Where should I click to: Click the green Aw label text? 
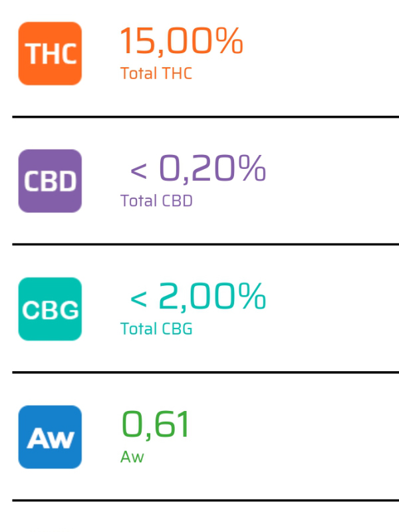(x=132, y=457)
